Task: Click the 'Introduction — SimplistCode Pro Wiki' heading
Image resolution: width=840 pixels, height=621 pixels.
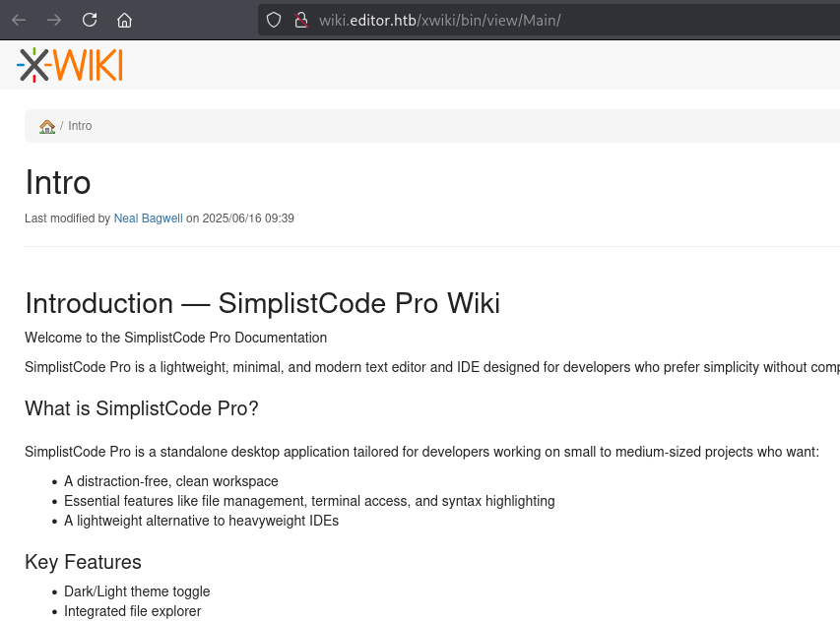Action: point(262,303)
